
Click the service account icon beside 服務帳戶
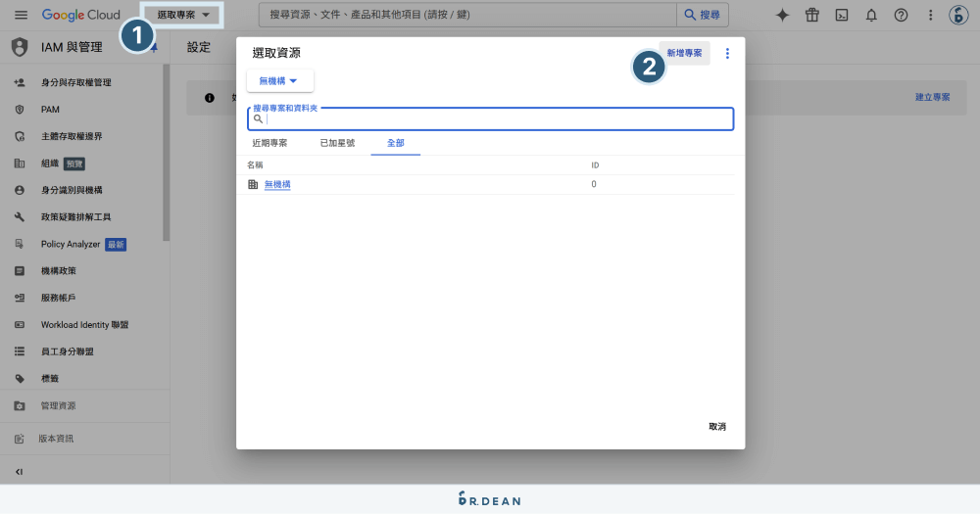coord(20,298)
